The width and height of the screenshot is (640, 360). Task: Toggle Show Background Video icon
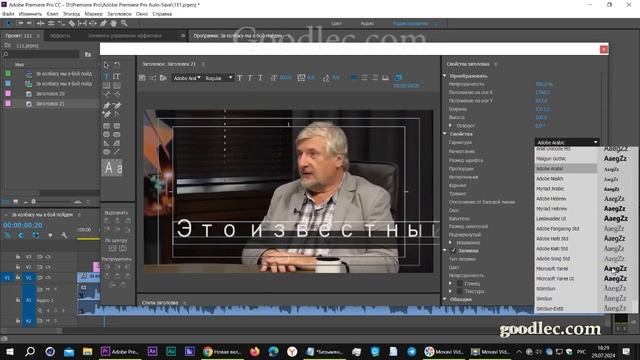(399, 77)
